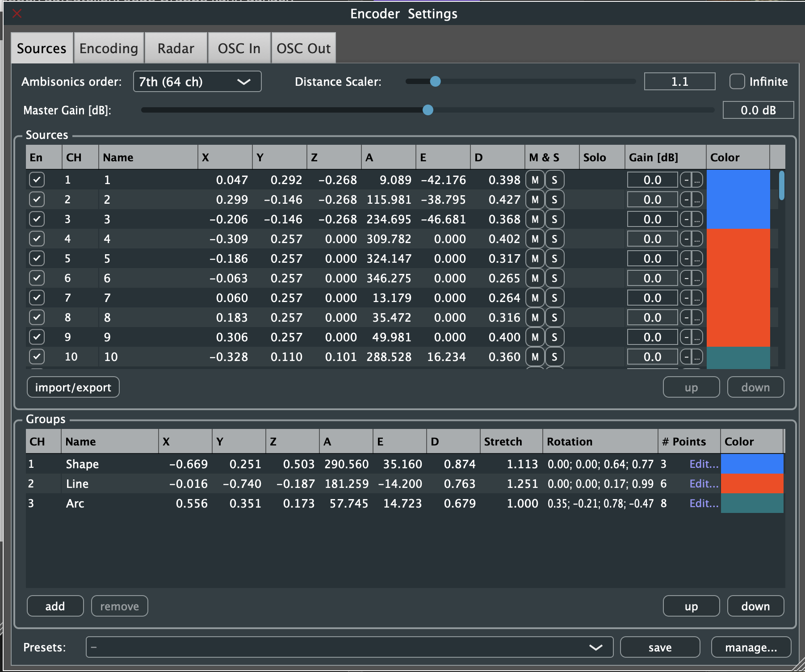805x672 pixels.
Task: Solo source 7
Action: pyautogui.click(x=554, y=298)
